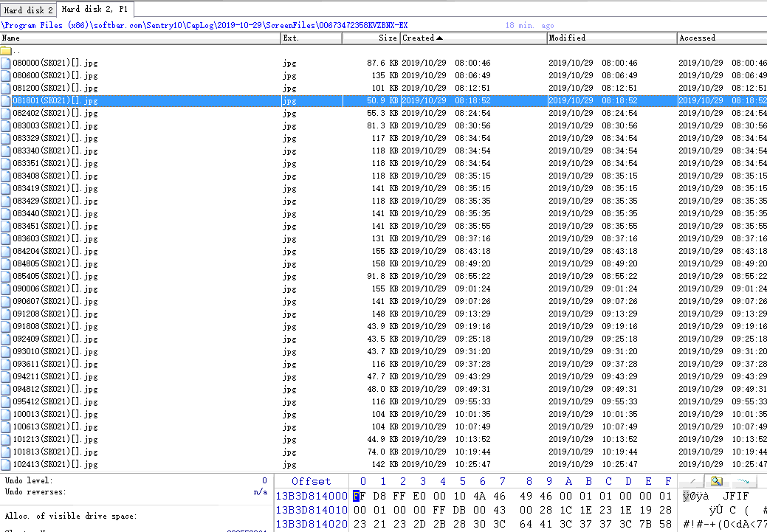This screenshot has width=767, height=532.
Task: Click the file icon for 091208(SK021)[].jpg
Action: [x=5, y=314]
